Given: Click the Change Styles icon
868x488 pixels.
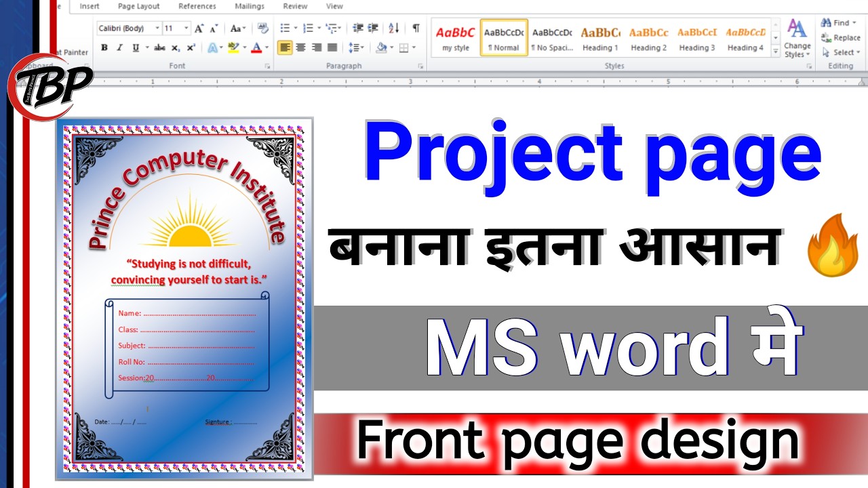Looking at the screenshot, I should click(797, 37).
